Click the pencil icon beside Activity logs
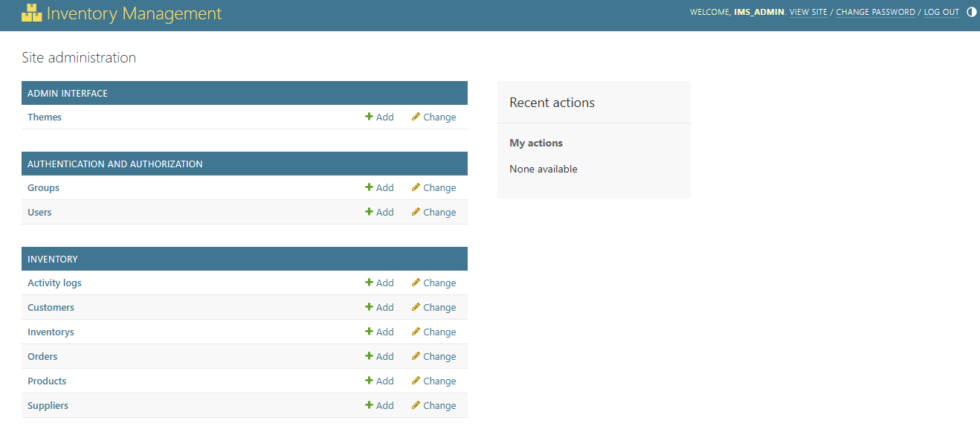Screen dimensions: 980x429 [415, 283]
